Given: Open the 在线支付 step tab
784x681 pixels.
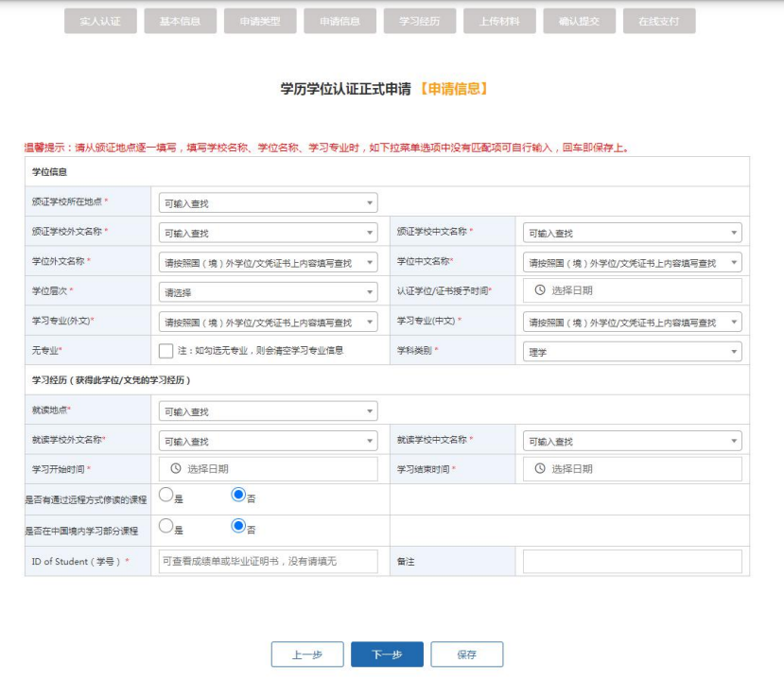Looking at the screenshot, I should pyautogui.click(x=659, y=21).
